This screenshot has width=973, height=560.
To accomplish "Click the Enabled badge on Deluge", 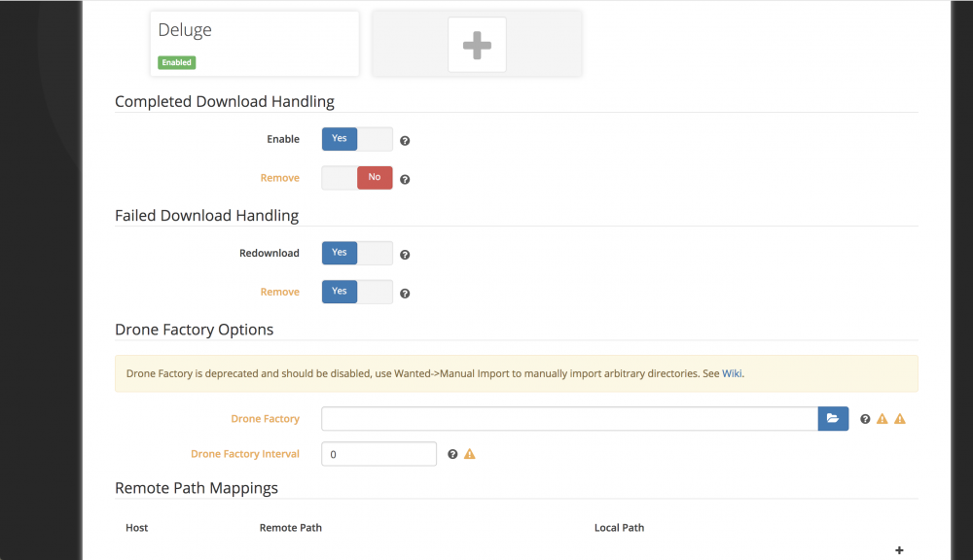I will (x=177, y=62).
